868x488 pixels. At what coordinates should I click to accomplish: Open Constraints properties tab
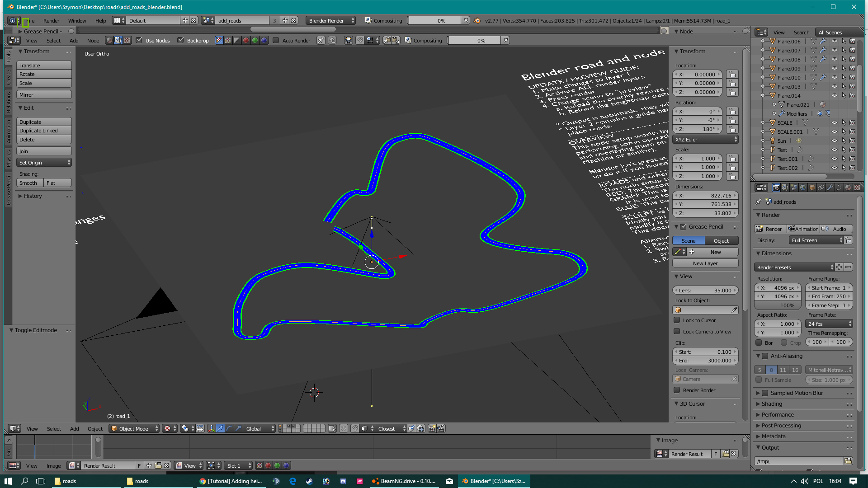[x=821, y=188]
